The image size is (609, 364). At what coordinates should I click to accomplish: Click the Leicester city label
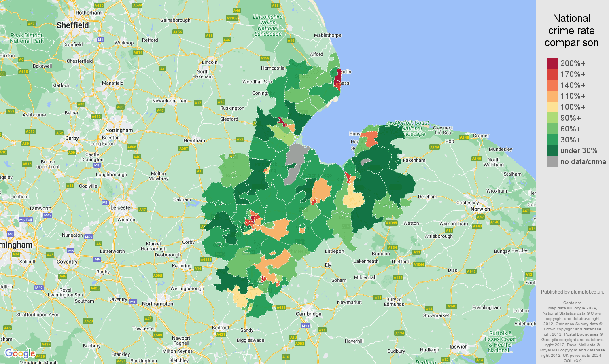[121, 207]
